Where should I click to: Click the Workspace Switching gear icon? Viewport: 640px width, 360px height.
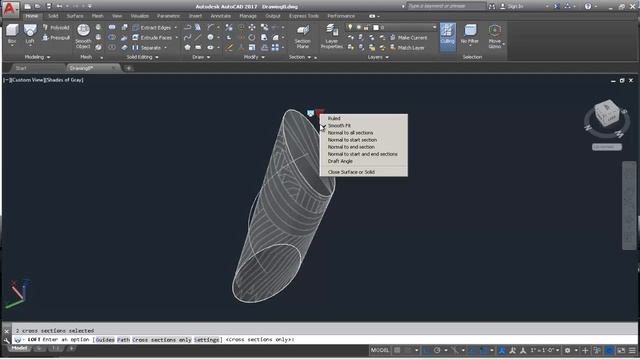click(x=567, y=350)
